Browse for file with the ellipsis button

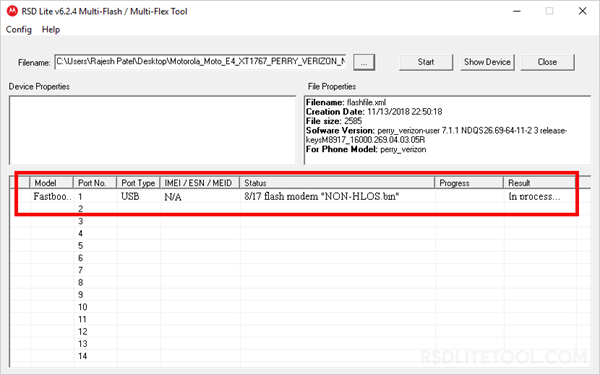[x=364, y=62]
